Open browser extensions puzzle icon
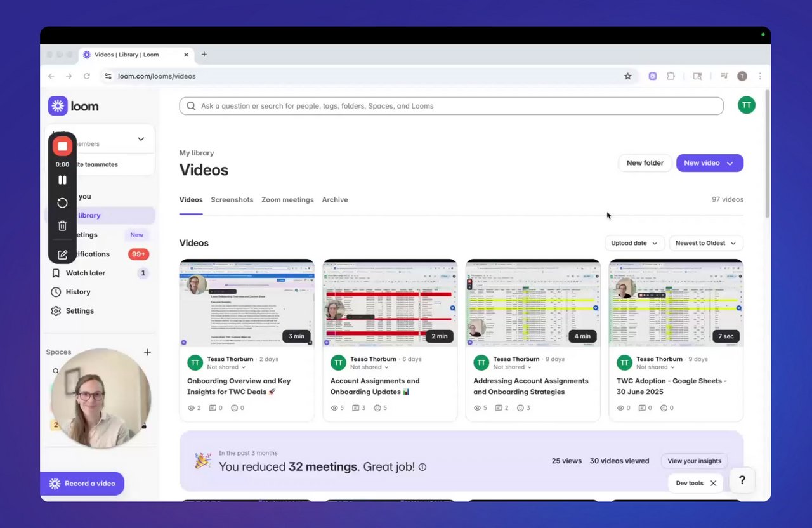This screenshot has height=528, width=812. click(x=671, y=76)
